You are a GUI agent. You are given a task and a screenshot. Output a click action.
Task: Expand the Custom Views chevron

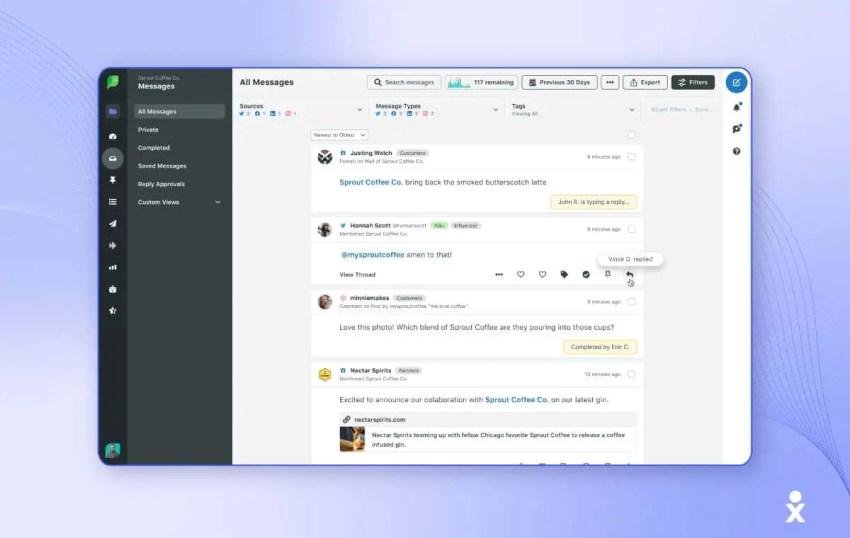pos(218,202)
